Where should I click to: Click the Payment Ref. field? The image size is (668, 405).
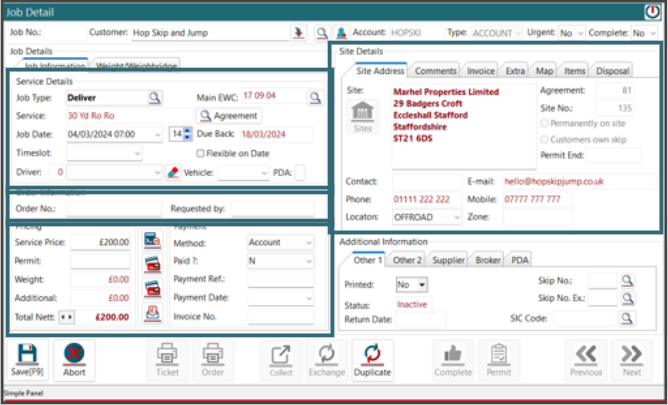pyautogui.click(x=281, y=279)
